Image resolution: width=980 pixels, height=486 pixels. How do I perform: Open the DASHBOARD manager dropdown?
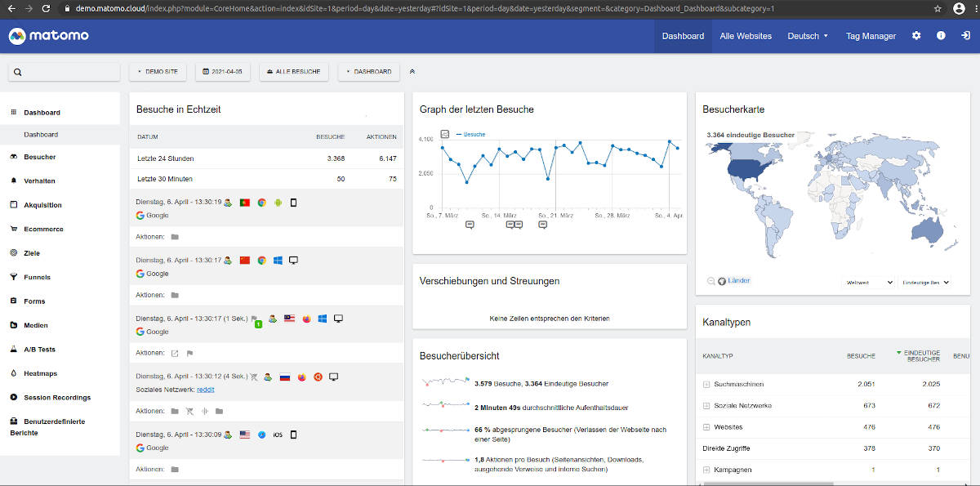[369, 72]
